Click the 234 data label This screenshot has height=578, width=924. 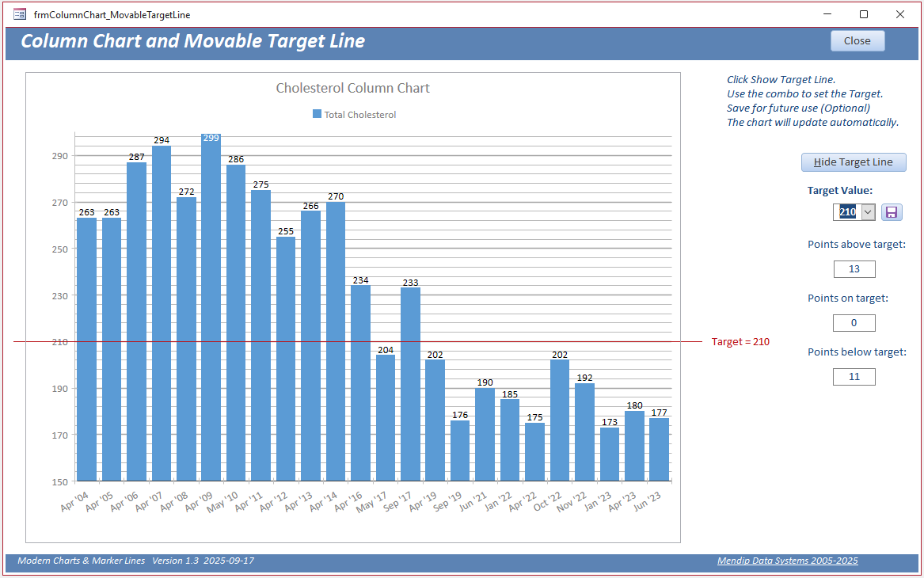click(360, 280)
